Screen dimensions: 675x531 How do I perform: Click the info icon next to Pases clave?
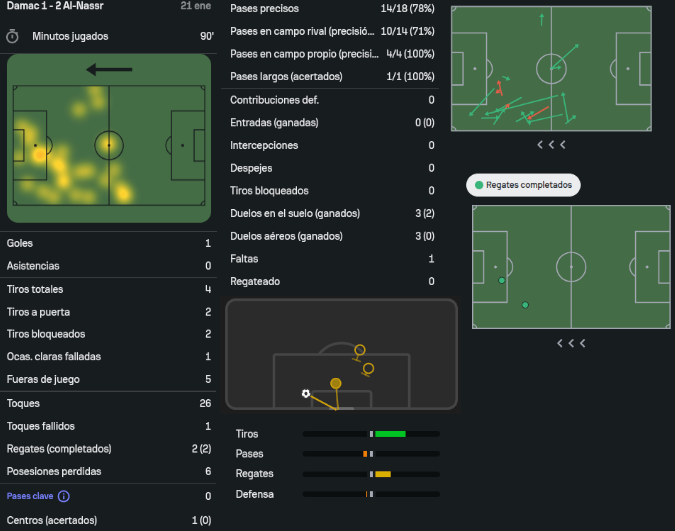point(64,496)
